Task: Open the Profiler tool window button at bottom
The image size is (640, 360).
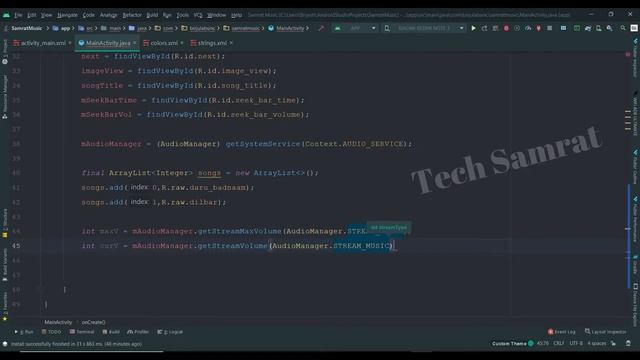Action: (x=138, y=332)
